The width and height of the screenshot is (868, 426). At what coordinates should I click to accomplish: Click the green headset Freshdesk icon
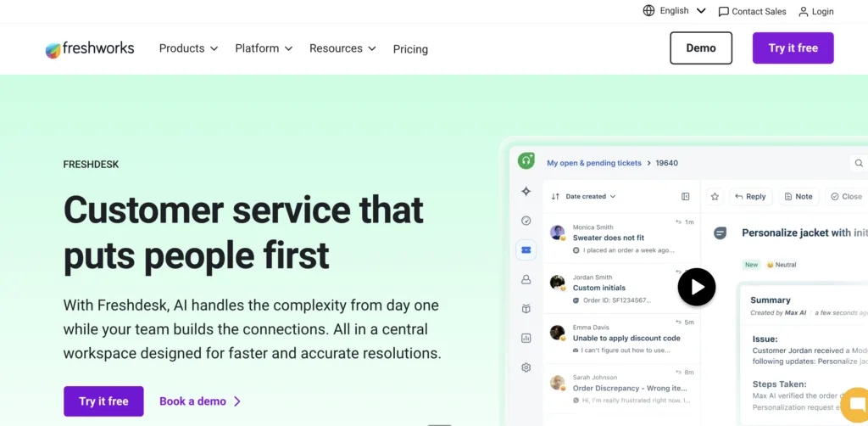pos(526,161)
